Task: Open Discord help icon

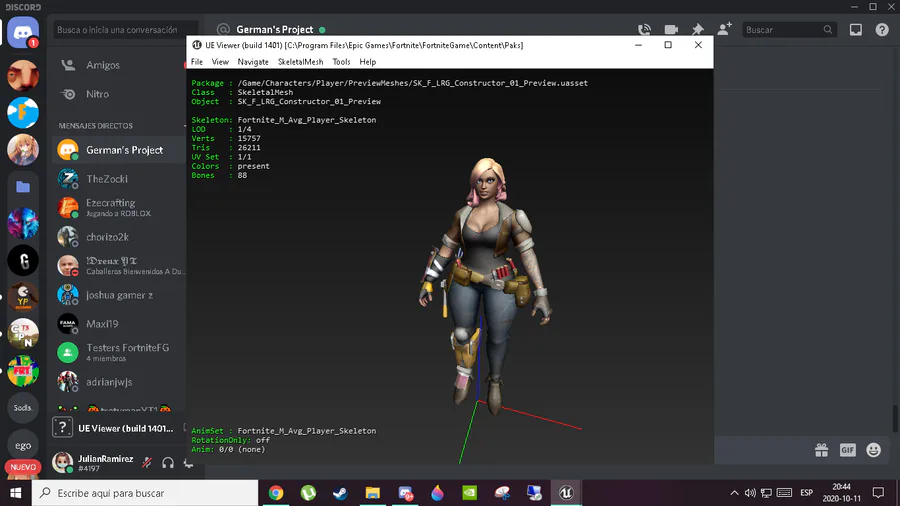Action: 882,29
